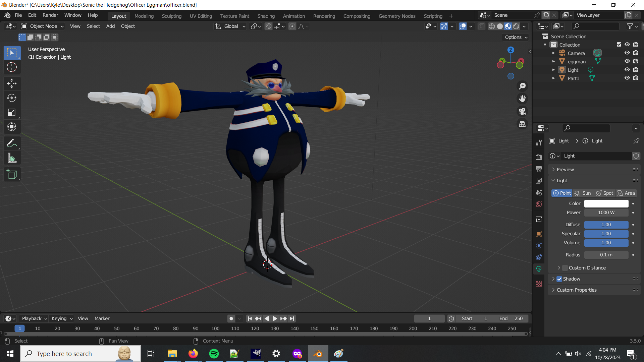Image resolution: width=644 pixels, height=362 pixels.
Task: Activate the Select Box tool
Action: tap(12, 53)
